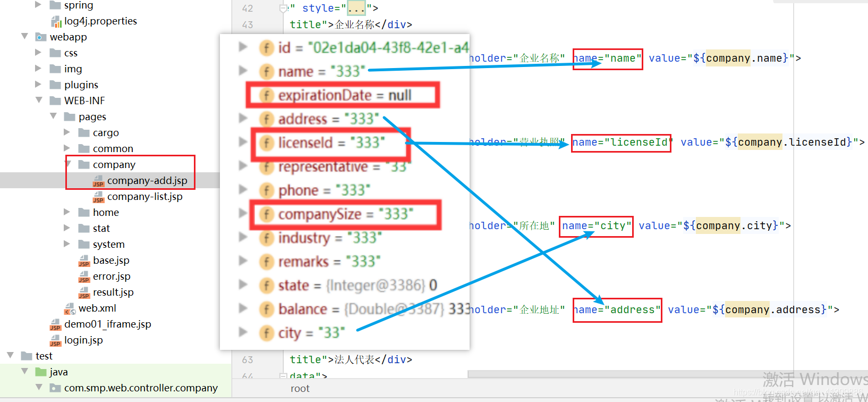The height and width of the screenshot is (402, 868).
Task: Select web.xml in project tree
Action: [x=97, y=308]
